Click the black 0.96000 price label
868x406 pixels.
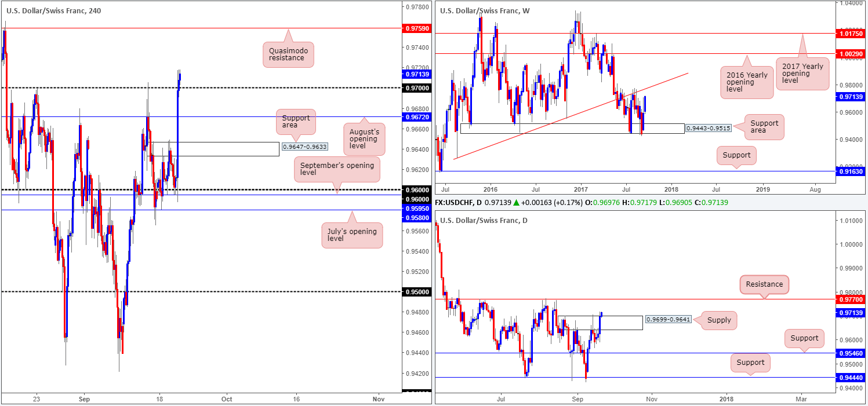point(417,190)
